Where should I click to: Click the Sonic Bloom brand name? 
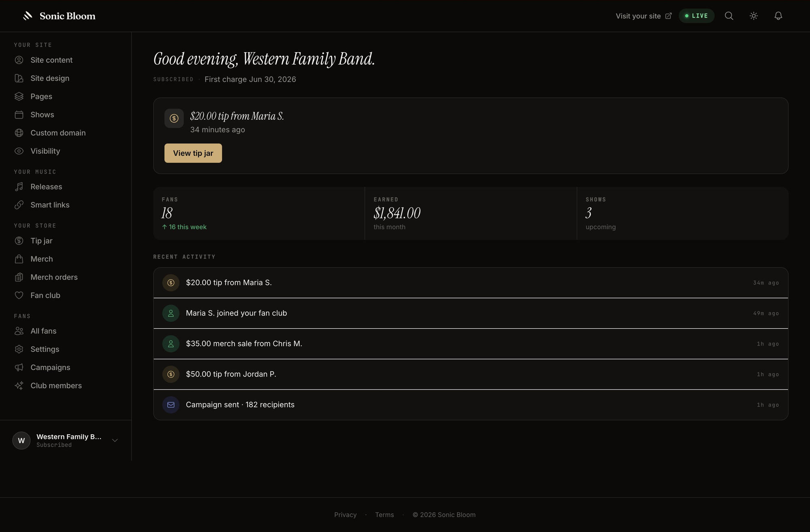click(68, 16)
